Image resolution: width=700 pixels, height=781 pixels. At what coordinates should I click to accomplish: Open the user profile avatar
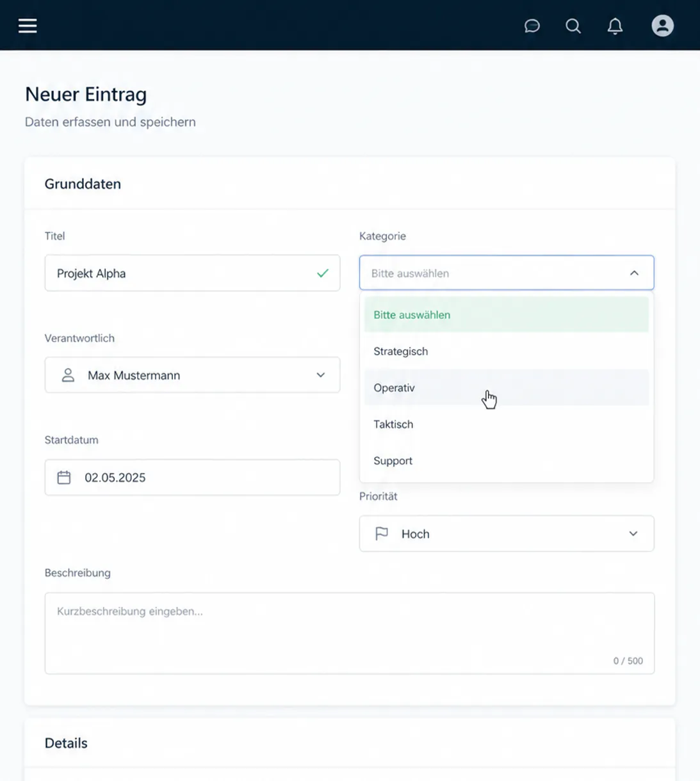coord(663,26)
